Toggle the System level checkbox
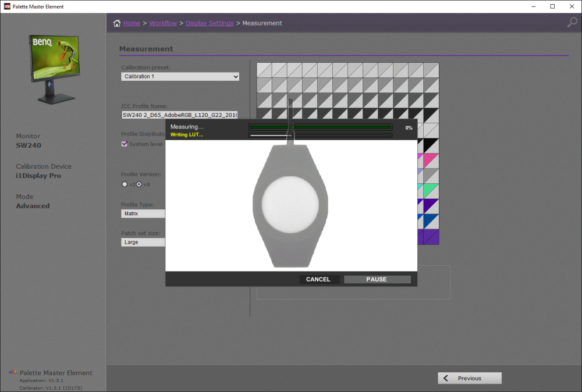 (x=125, y=144)
